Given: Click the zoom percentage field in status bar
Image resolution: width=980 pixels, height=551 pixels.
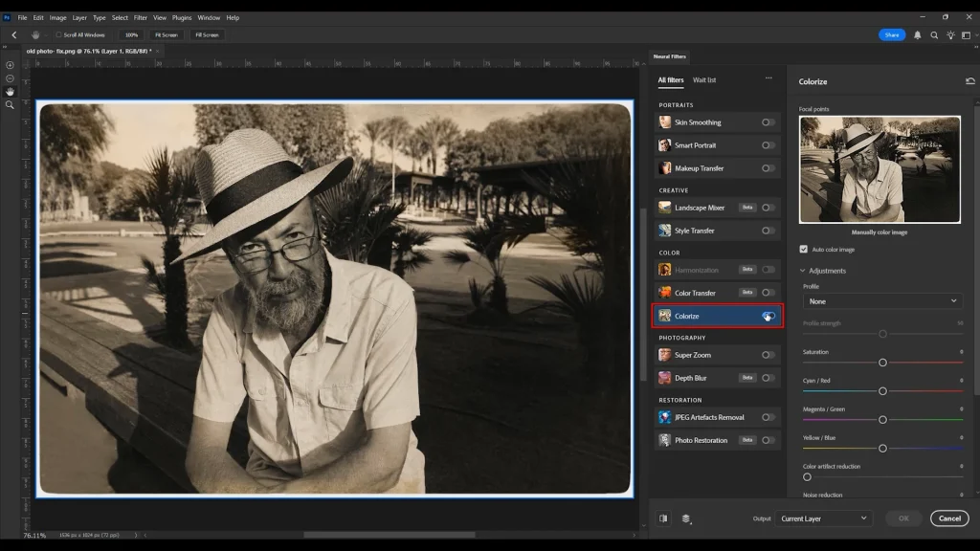Looking at the screenshot, I should pyautogui.click(x=34, y=536).
